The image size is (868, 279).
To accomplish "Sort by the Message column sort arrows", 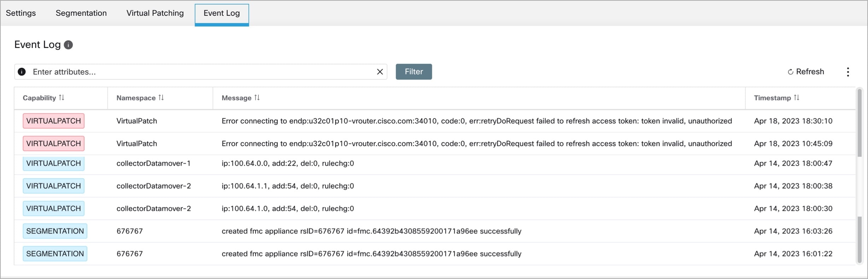I will pos(257,97).
